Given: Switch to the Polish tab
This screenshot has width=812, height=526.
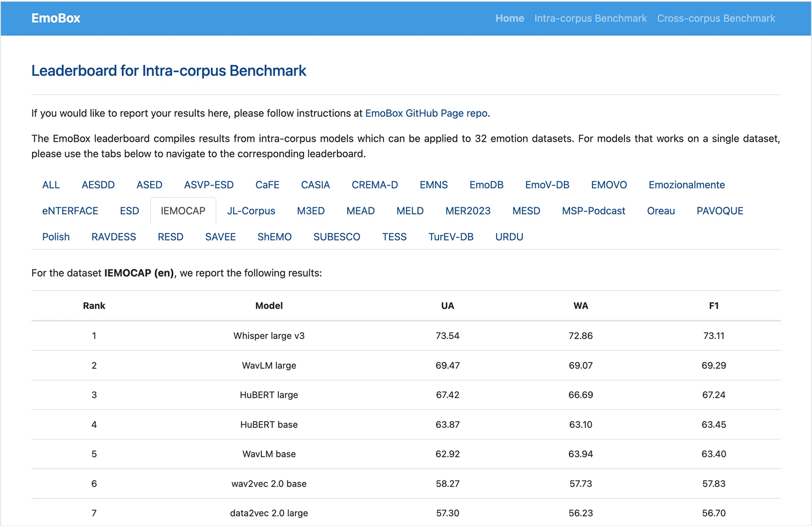Looking at the screenshot, I should (56, 237).
